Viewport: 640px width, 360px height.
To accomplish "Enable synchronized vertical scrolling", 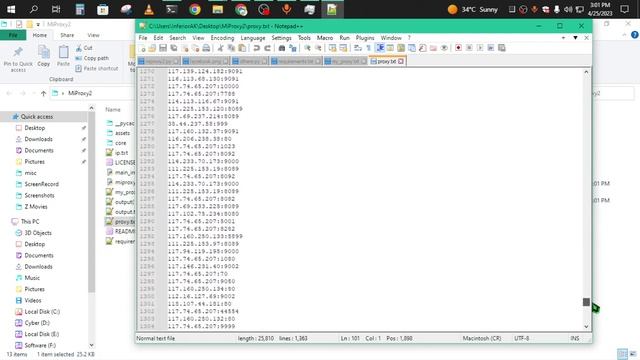I will (333, 48).
